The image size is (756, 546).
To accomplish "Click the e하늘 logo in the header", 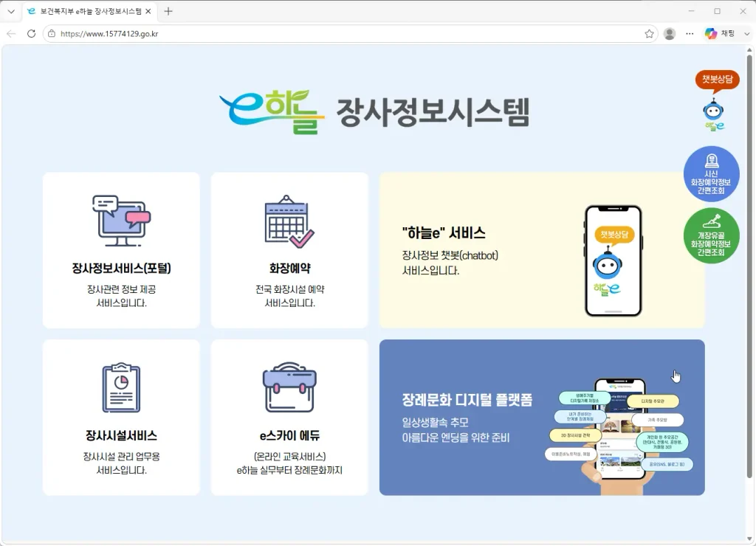I will tap(272, 112).
